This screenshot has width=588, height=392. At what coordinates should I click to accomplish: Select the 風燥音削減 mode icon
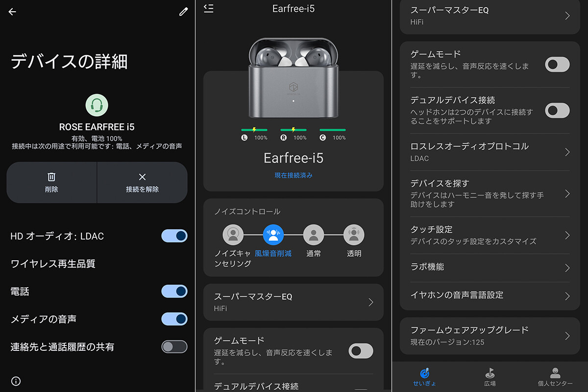click(273, 235)
